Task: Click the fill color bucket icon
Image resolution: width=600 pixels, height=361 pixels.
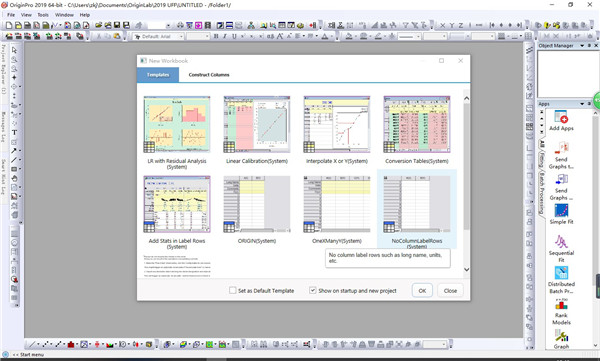Action: click(x=349, y=36)
